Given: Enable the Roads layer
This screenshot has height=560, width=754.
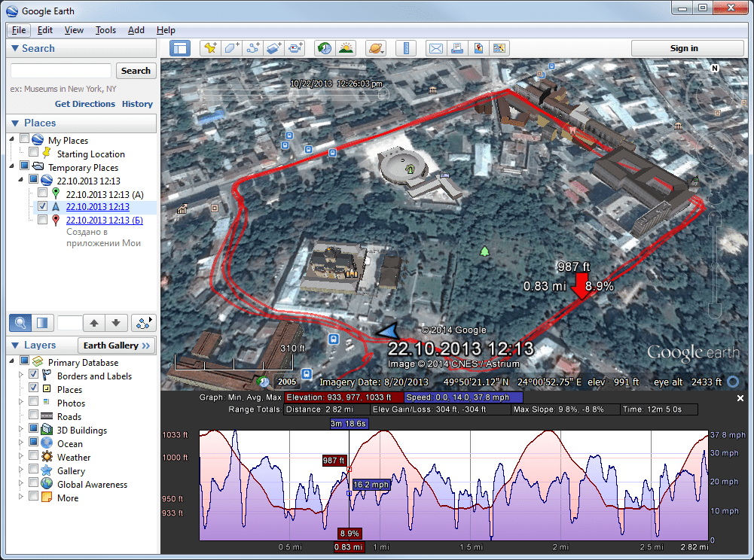Looking at the screenshot, I should point(33,416).
